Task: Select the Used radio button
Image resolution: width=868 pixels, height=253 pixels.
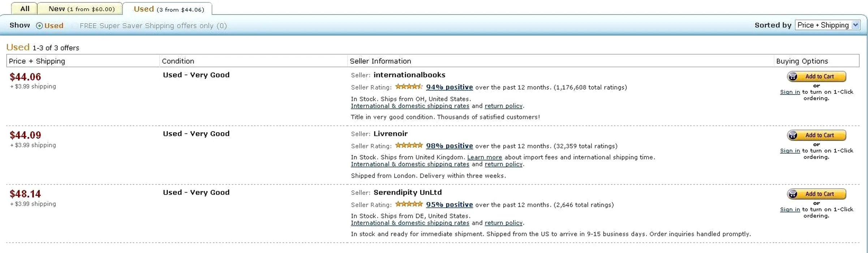Action: 39,26
